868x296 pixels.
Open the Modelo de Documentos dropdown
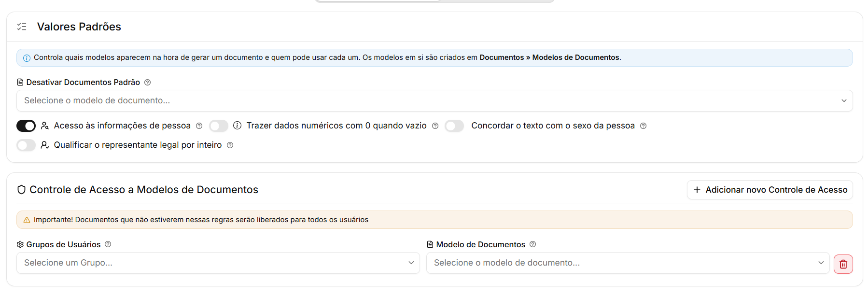[x=628, y=263]
